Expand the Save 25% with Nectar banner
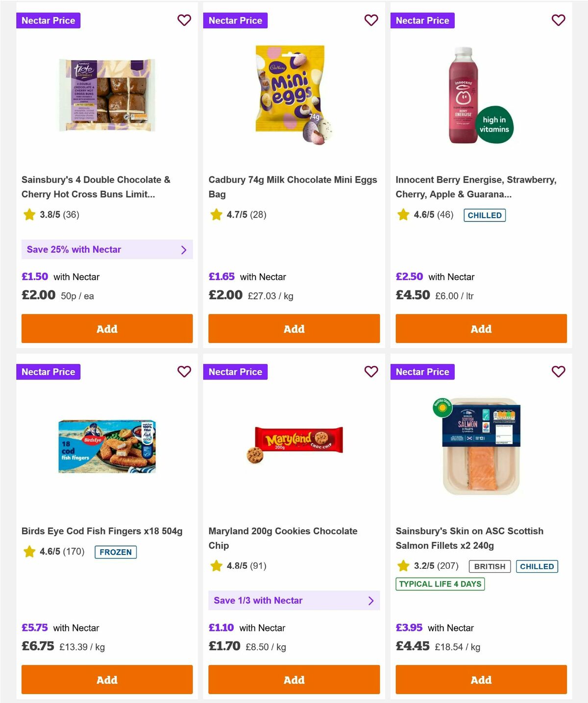The width and height of the screenshot is (588, 703). (107, 249)
